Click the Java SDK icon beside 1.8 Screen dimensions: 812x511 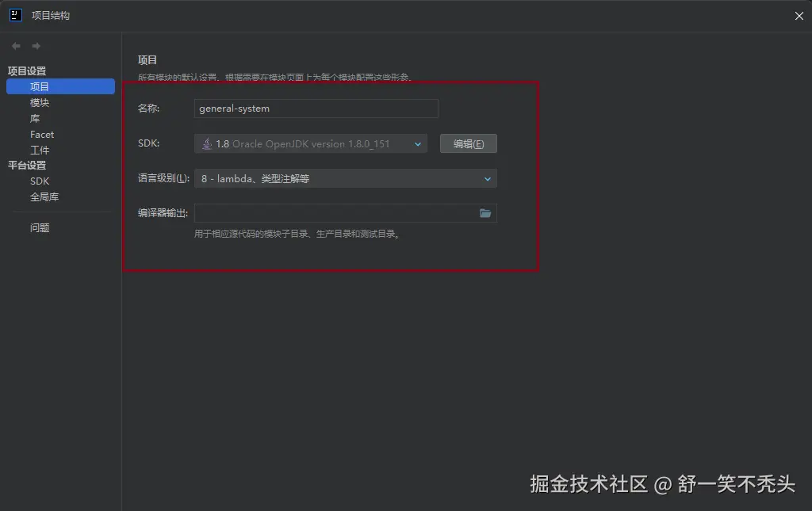(x=206, y=143)
